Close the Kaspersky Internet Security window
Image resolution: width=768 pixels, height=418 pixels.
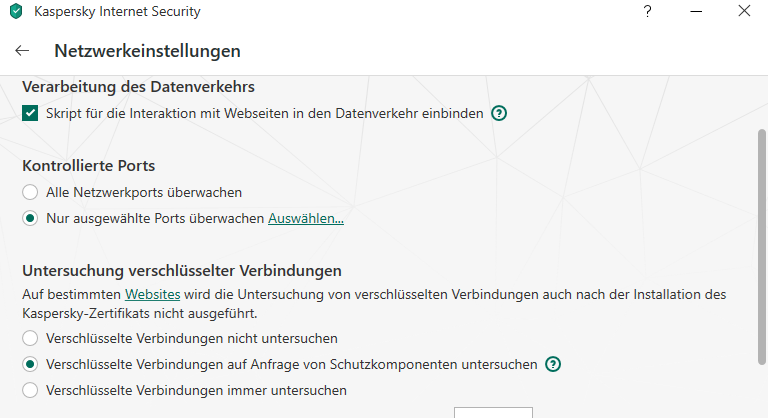(x=744, y=11)
